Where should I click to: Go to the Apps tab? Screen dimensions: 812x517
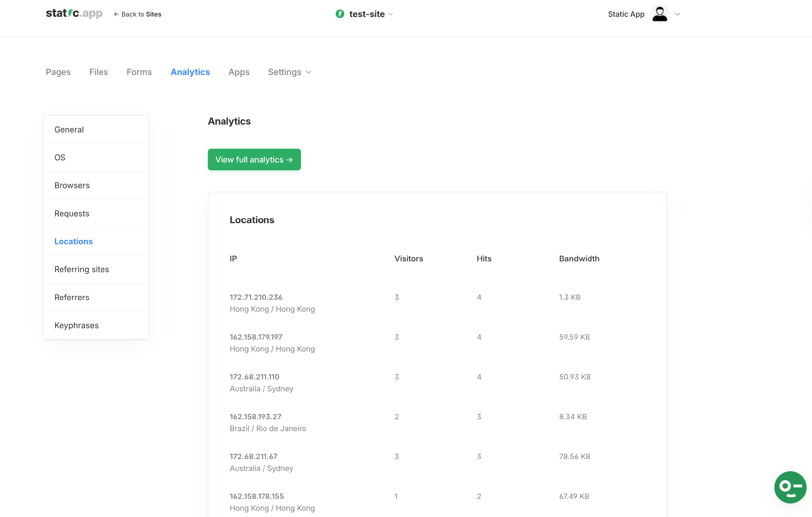tap(239, 72)
